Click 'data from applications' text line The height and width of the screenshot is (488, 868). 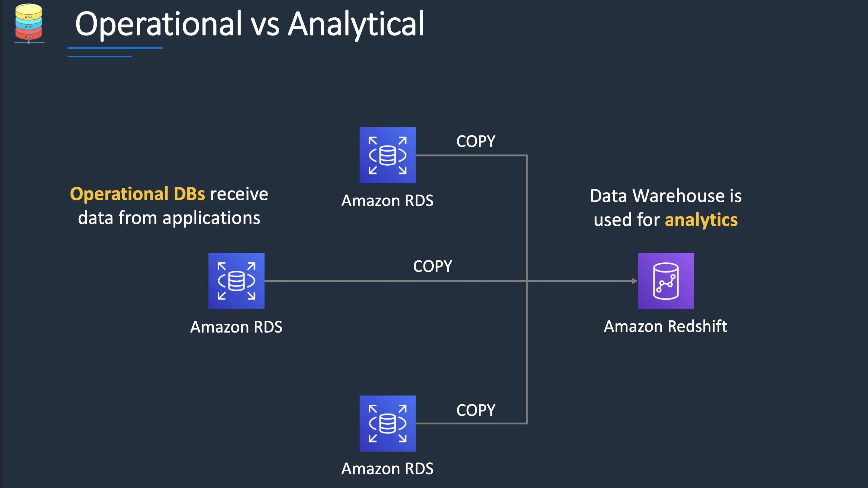point(169,218)
